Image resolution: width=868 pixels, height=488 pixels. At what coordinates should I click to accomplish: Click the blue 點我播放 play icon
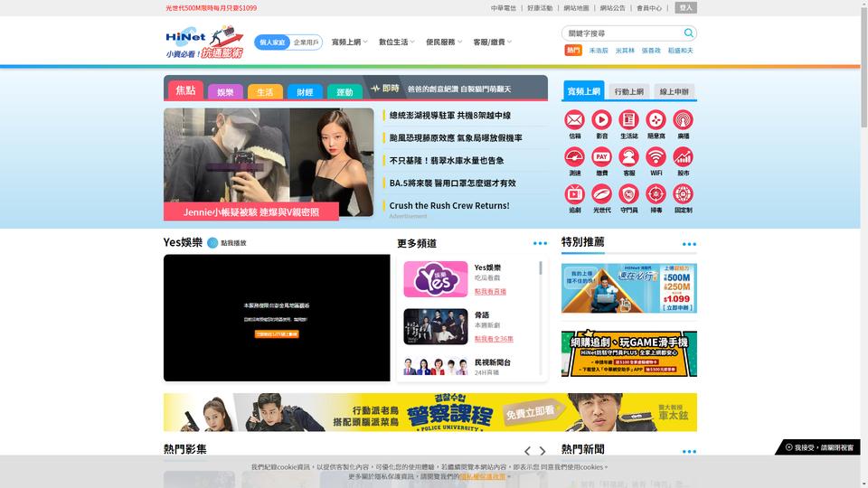[212, 243]
